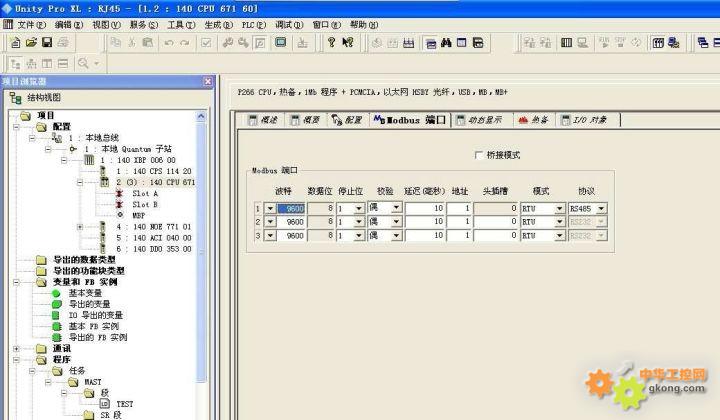Image resolution: width=720 pixels, height=420 pixels.
Task: Expand the 通讯 tree node
Action: coord(17,349)
